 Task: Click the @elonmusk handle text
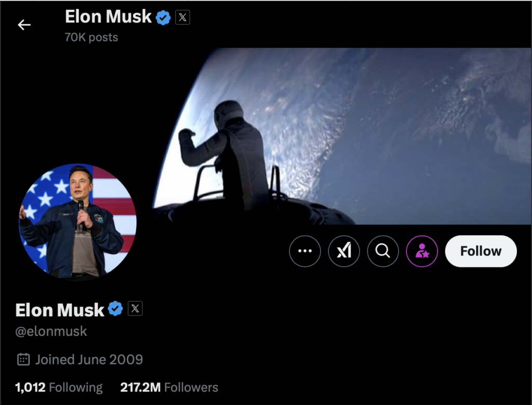coord(51,331)
